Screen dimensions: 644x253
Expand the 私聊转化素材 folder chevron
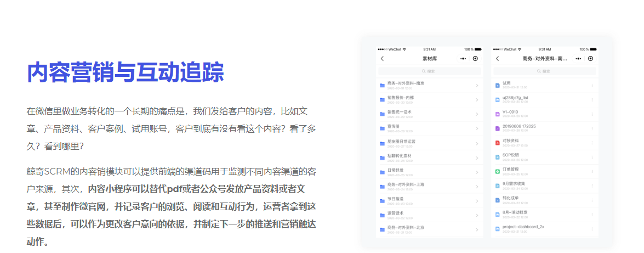(x=477, y=158)
